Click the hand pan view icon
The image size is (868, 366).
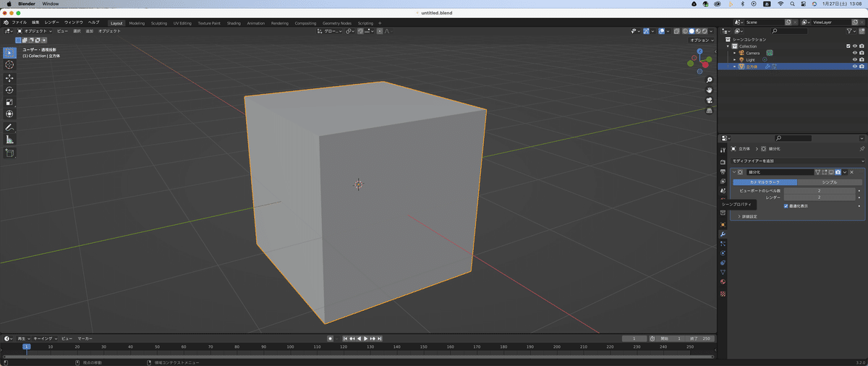coord(709,90)
